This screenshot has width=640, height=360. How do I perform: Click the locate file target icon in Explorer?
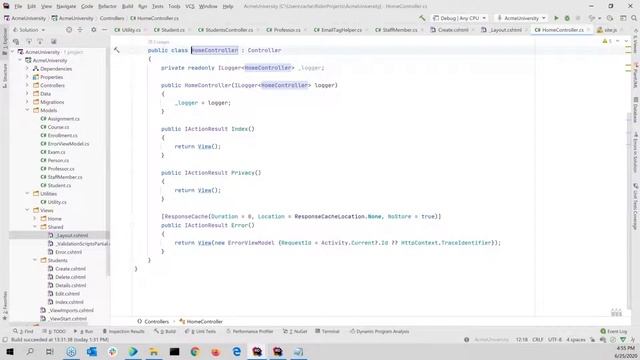69,30
